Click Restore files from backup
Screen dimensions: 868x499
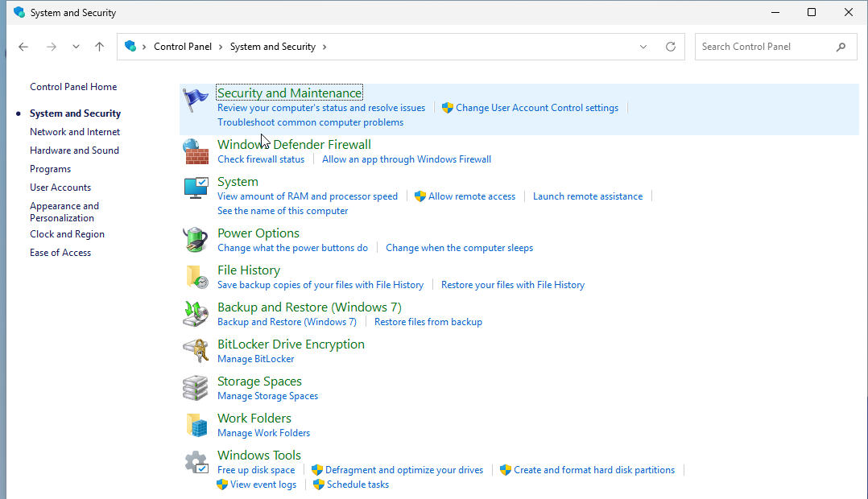click(x=428, y=322)
